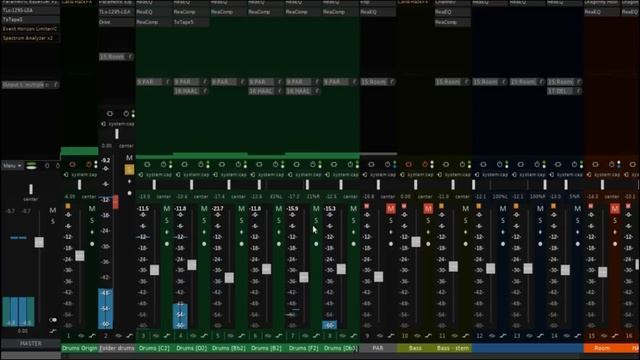Click send level knob for Output 1 multiple
This screenshot has width=640, height=360.
tap(56, 85)
